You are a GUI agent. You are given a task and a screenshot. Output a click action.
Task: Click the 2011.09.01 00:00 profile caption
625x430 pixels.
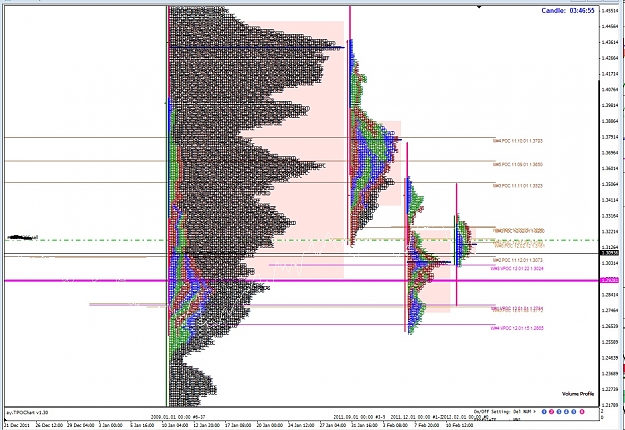(x=359, y=416)
